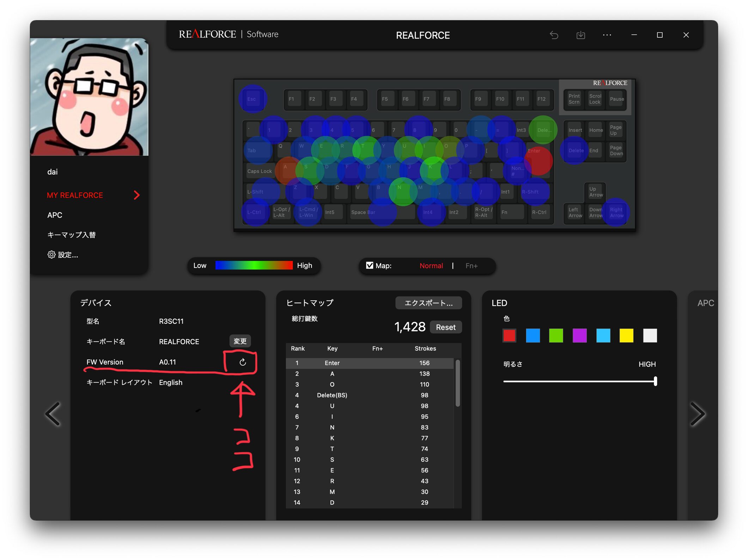
Task: Click the Insert key on keyboard map
Action: click(x=575, y=130)
